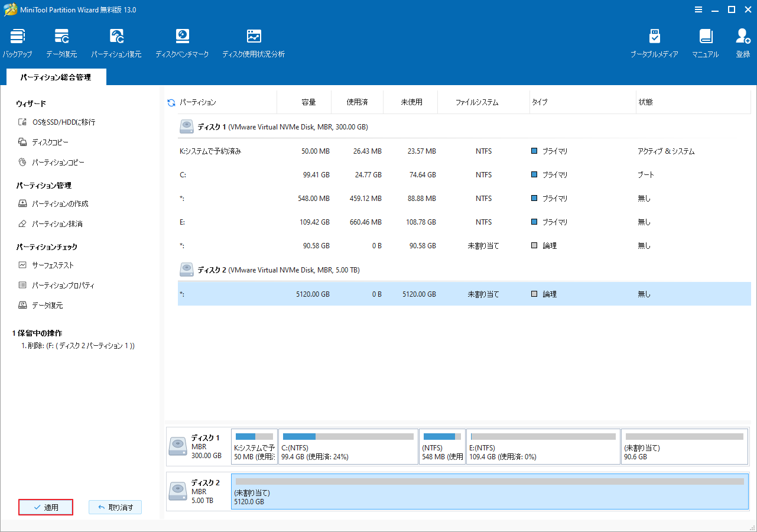757x532 pixels.
Task: Run ディスク使用状況分析 analysis
Action: point(254,41)
